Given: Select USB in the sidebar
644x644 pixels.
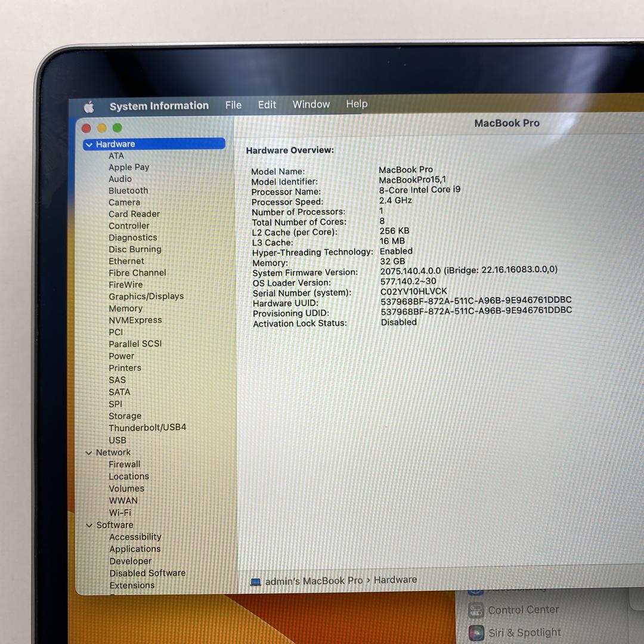Looking at the screenshot, I should click(117, 440).
